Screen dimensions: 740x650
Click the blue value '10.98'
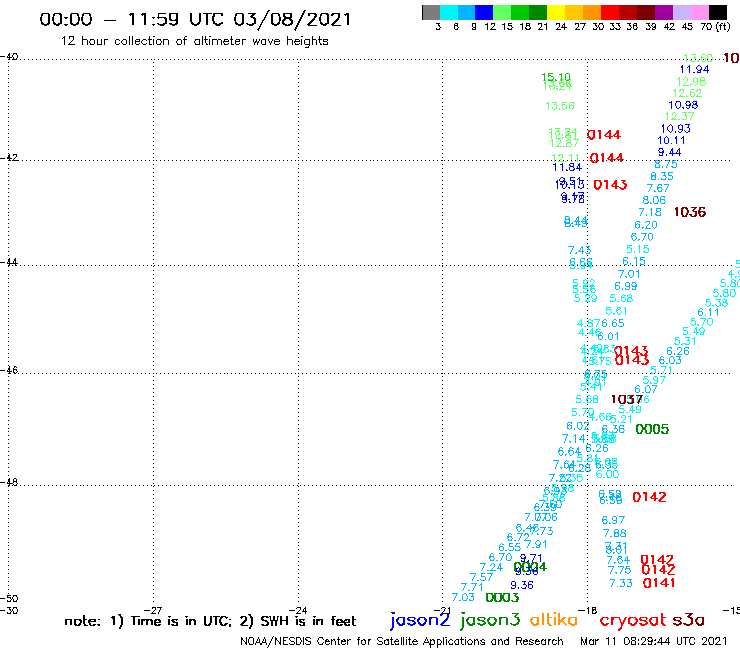pos(683,105)
